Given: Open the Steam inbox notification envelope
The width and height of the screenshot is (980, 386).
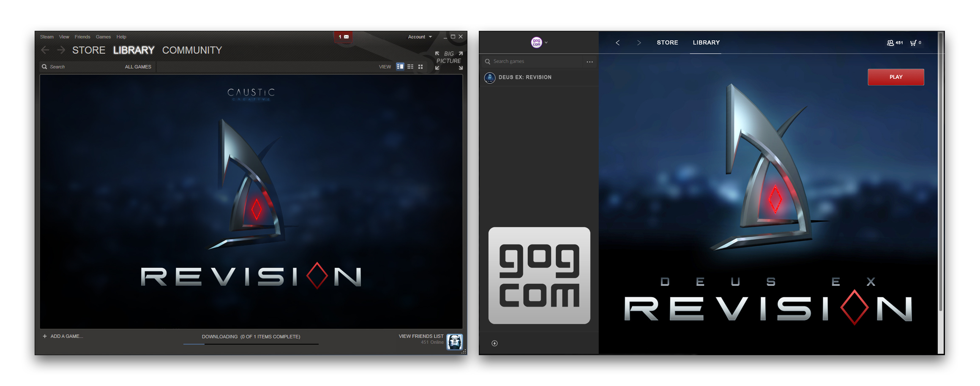Looking at the screenshot, I should pyautogui.click(x=344, y=37).
